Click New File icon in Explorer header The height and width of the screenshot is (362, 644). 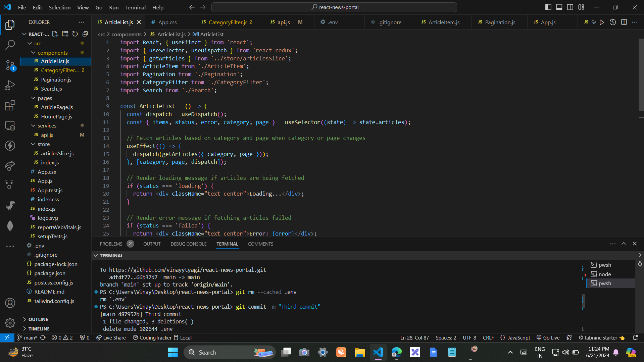pos(55,34)
